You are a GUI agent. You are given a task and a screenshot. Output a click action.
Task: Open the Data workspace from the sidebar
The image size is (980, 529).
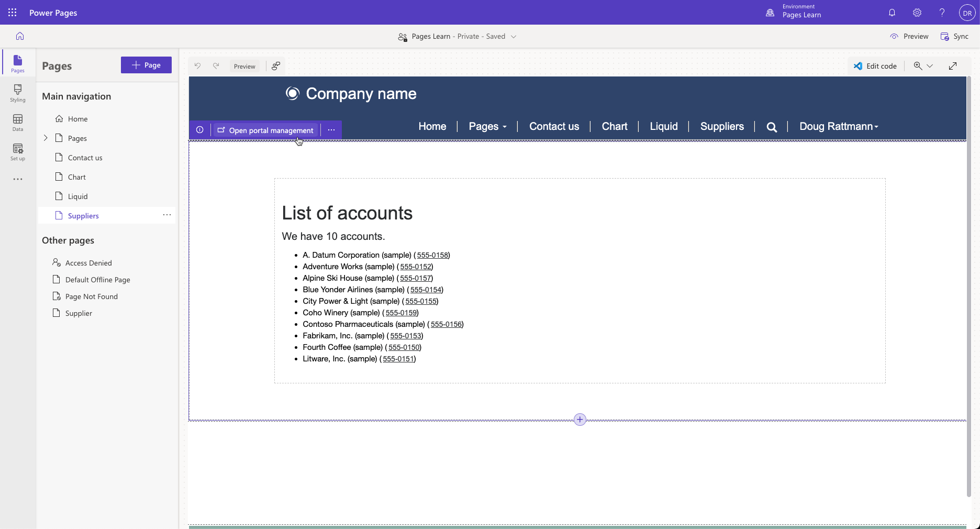click(17, 123)
